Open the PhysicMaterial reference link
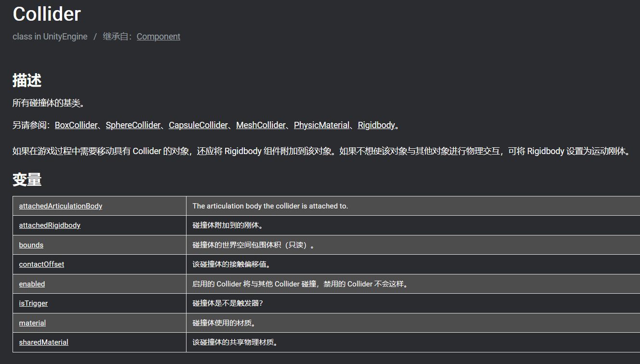The height and width of the screenshot is (364, 640). pos(321,125)
